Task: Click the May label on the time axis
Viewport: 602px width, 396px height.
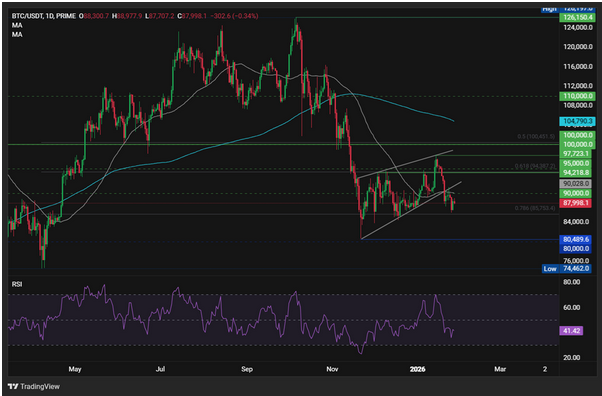Action: 75,369
